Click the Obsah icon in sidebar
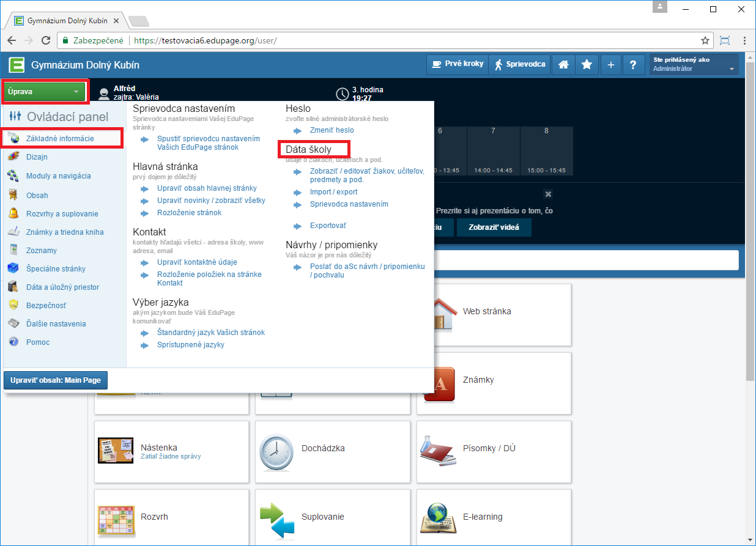Viewport: 756px width, 546px height. pos(13,196)
